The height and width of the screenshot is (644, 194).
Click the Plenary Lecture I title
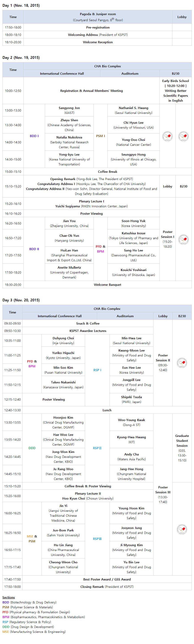point(92,201)
